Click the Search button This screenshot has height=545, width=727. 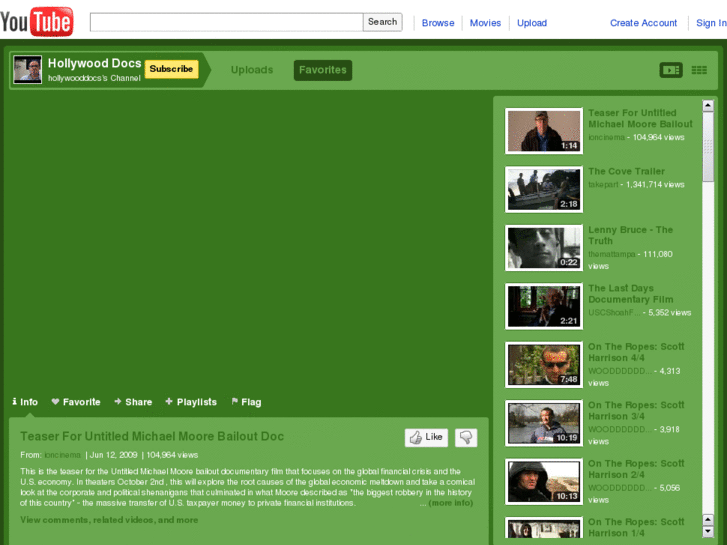click(383, 22)
